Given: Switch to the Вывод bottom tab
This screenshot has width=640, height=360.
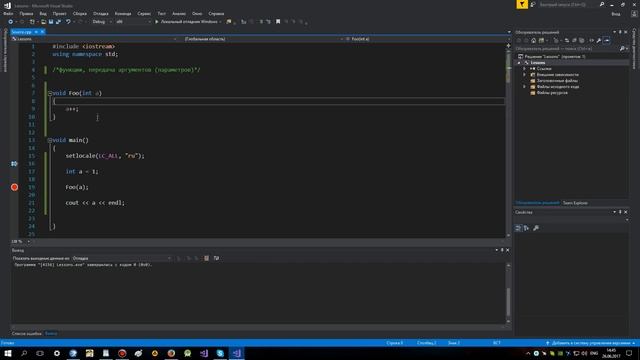Looking at the screenshot, I should pyautogui.click(x=51, y=334).
